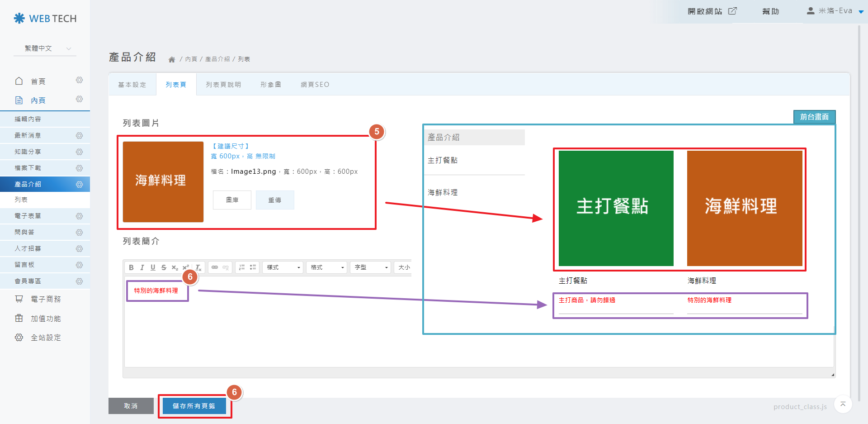Open the 字型 font dropdown

[371, 267]
